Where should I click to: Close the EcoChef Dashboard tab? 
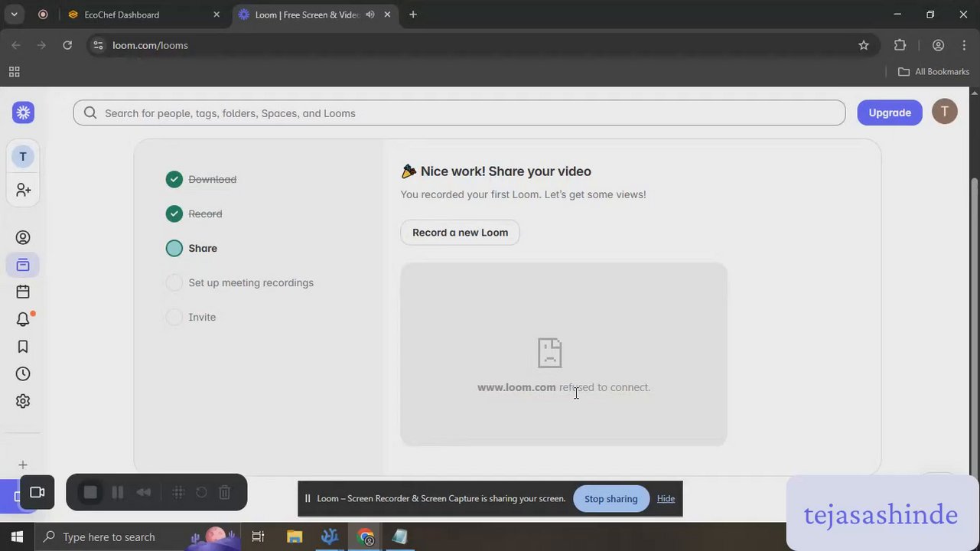(x=217, y=15)
